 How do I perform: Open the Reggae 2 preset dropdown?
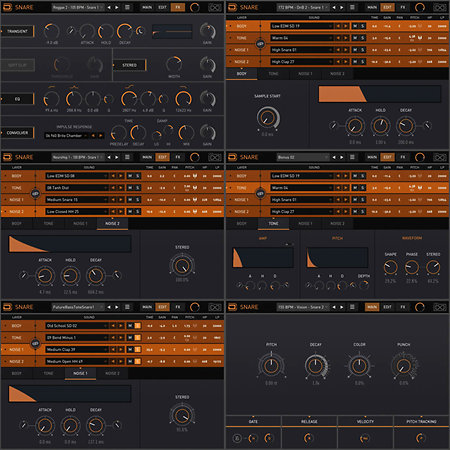pyautogui.click(x=78, y=7)
